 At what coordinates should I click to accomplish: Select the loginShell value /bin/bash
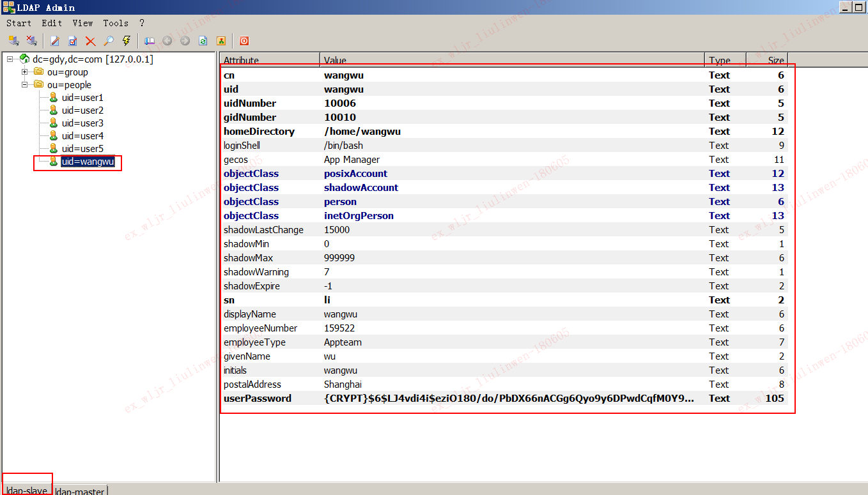[343, 145]
